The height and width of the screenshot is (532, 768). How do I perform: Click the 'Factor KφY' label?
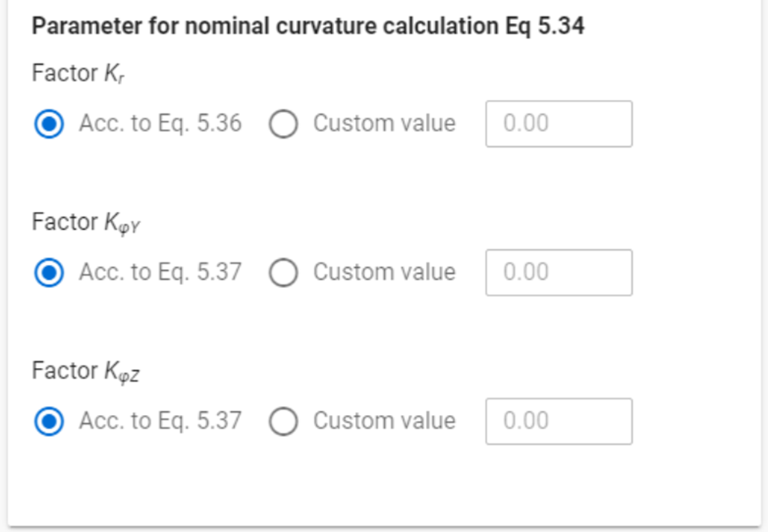tap(86, 223)
